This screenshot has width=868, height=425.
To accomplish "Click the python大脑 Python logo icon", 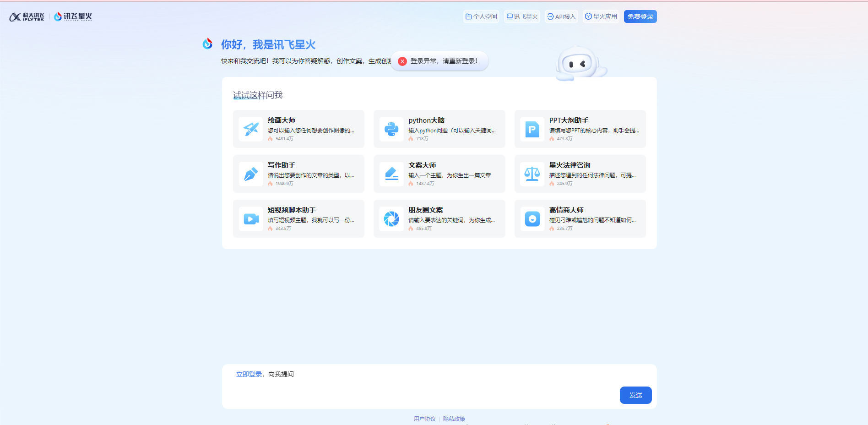I will click(391, 129).
